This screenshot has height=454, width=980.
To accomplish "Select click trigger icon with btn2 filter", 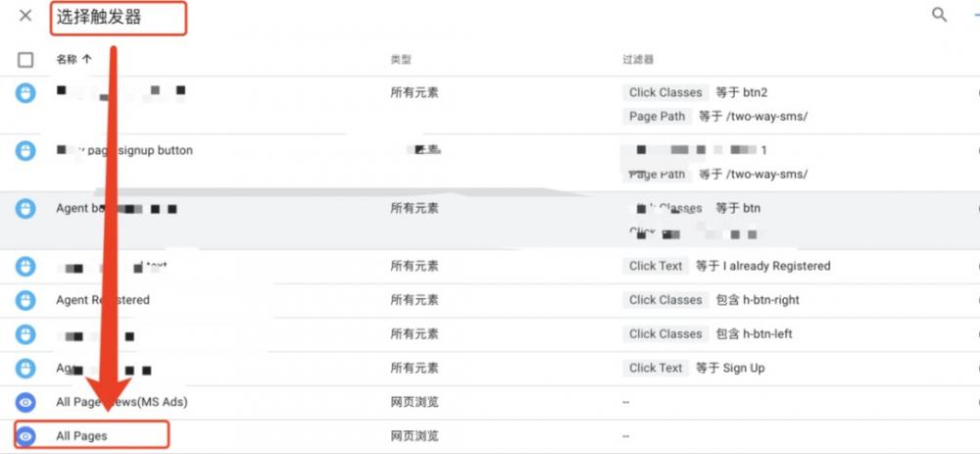I will (x=25, y=94).
